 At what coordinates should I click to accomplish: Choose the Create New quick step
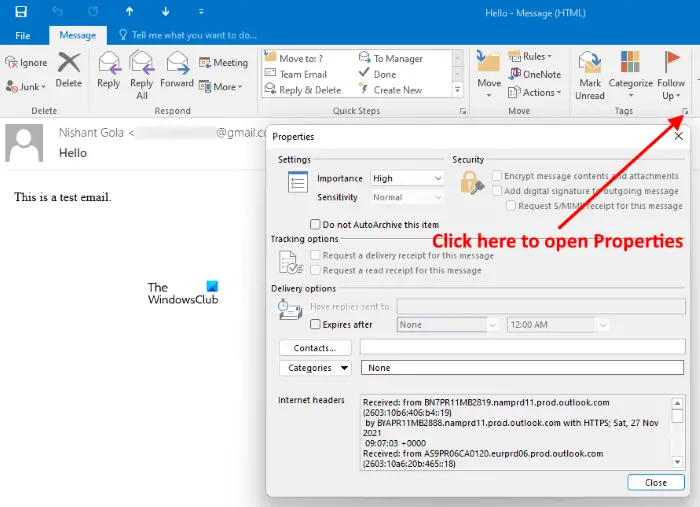[391, 90]
